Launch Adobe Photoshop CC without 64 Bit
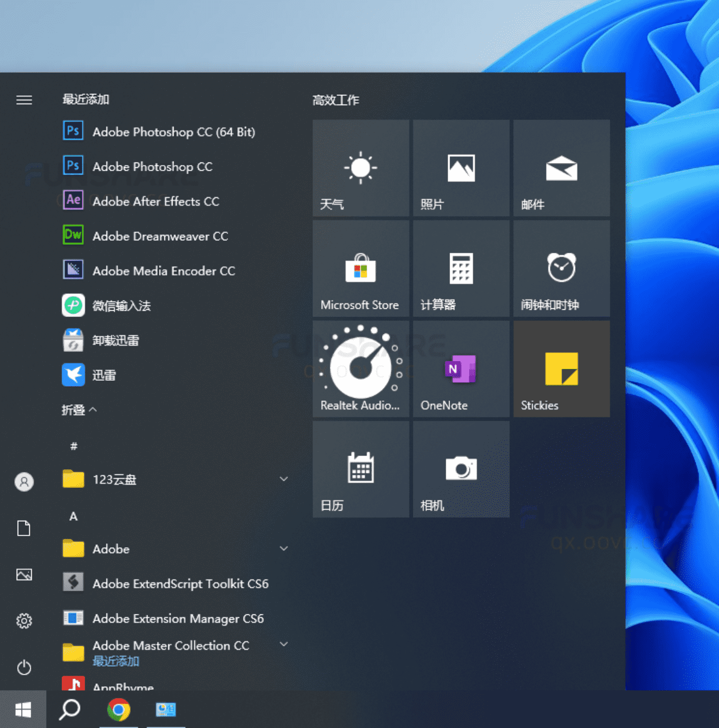 click(x=175, y=166)
